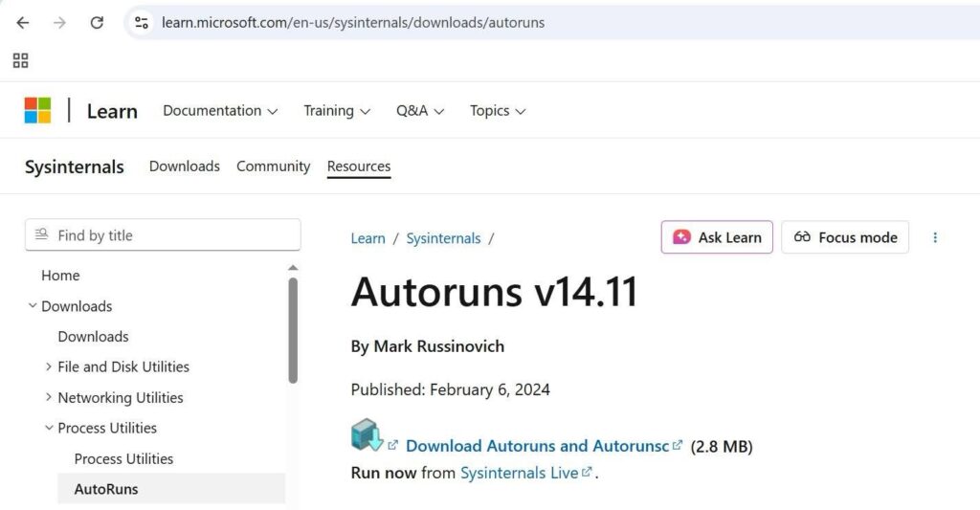Collapse the Process Utilities tree node

pos(49,428)
